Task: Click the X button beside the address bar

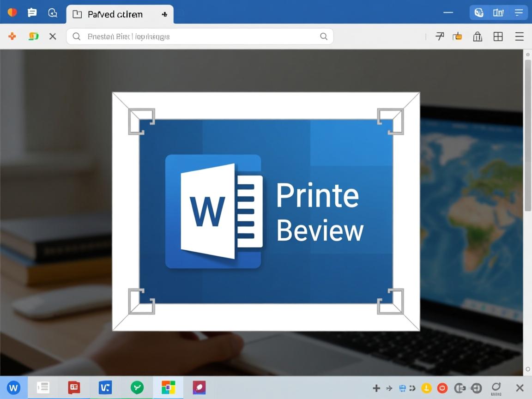Action: point(53,36)
